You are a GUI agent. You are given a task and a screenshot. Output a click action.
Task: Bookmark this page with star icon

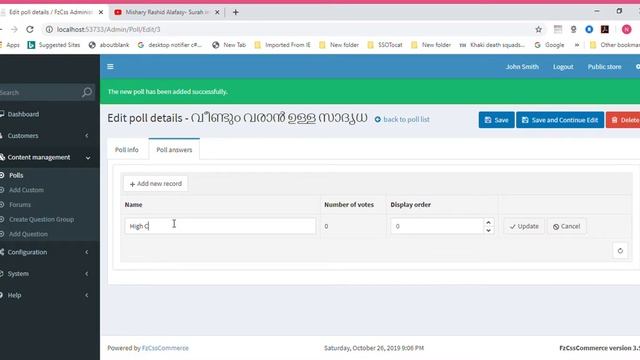point(538,29)
